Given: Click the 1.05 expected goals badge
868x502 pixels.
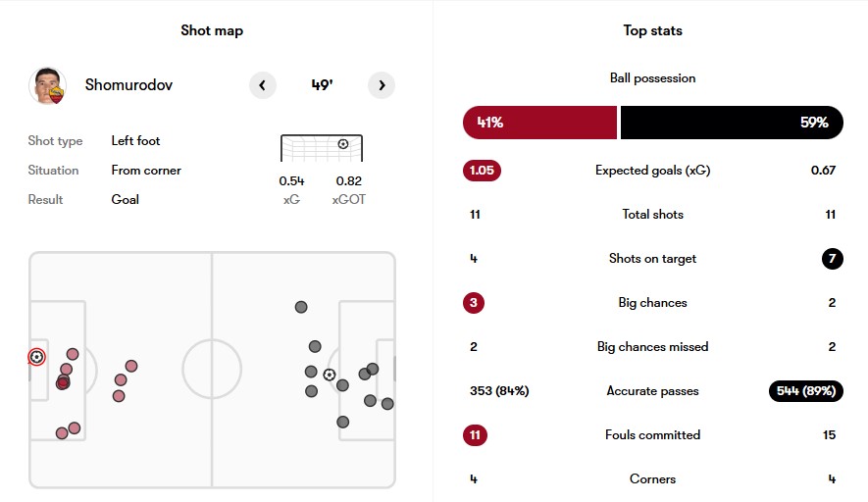Looking at the screenshot, I should (x=482, y=171).
